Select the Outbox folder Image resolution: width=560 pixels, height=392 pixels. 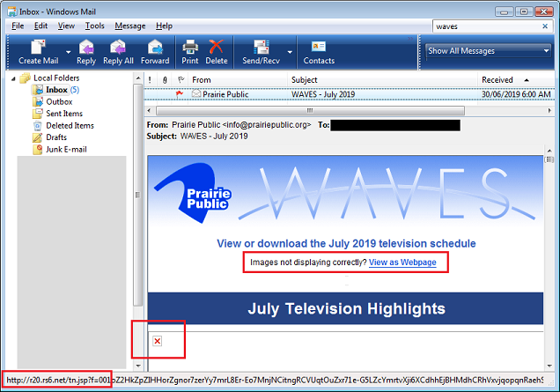pyautogui.click(x=59, y=102)
